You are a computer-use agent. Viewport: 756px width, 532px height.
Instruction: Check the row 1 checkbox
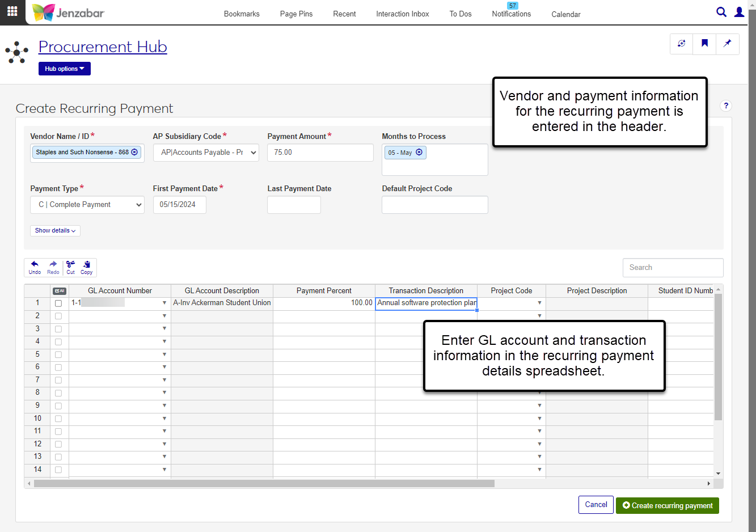(58, 303)
